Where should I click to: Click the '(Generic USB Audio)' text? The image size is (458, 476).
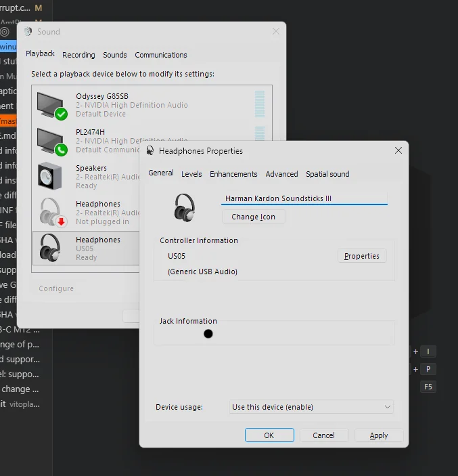click(202, 272)
